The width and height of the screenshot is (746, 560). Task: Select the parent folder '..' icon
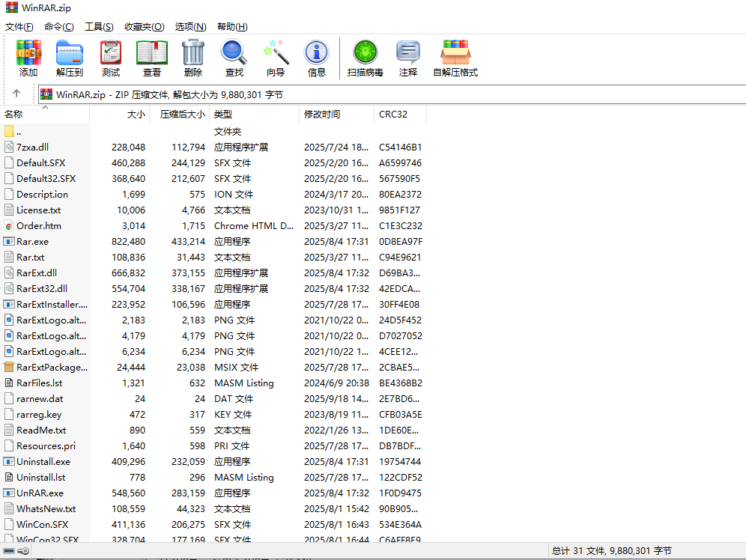coord(8,131)
